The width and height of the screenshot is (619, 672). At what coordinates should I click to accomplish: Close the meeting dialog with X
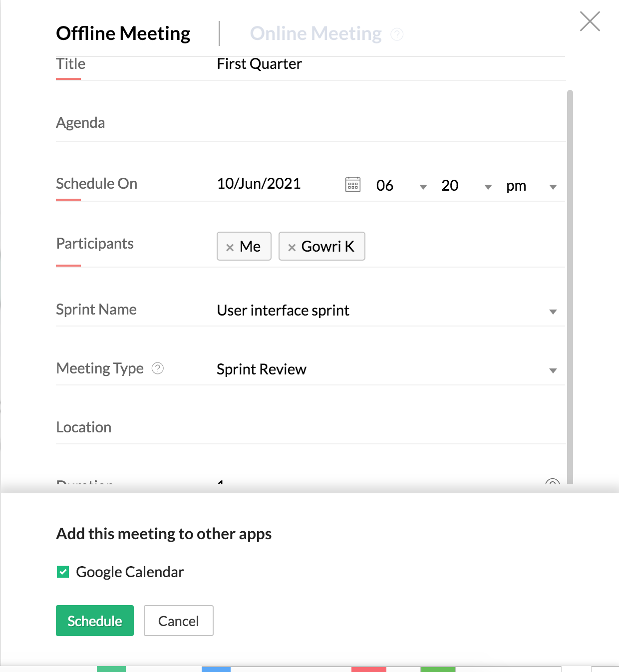coord(590,21)
